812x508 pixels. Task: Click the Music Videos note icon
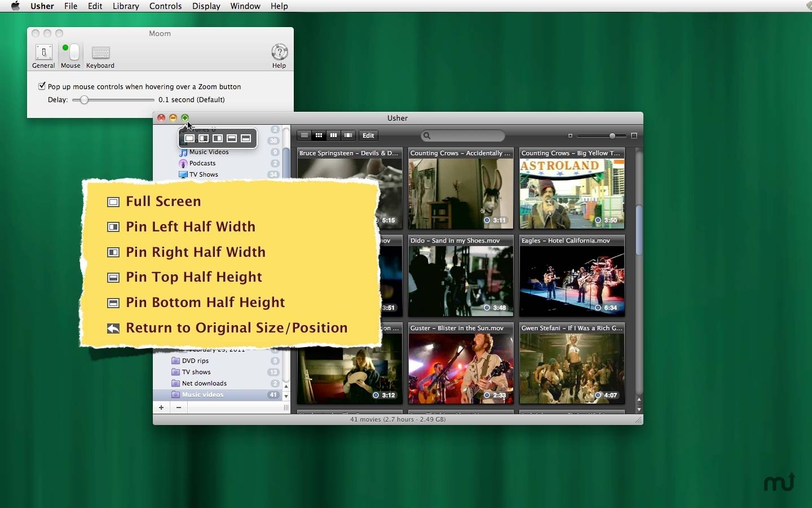click(x=183, y=152)
